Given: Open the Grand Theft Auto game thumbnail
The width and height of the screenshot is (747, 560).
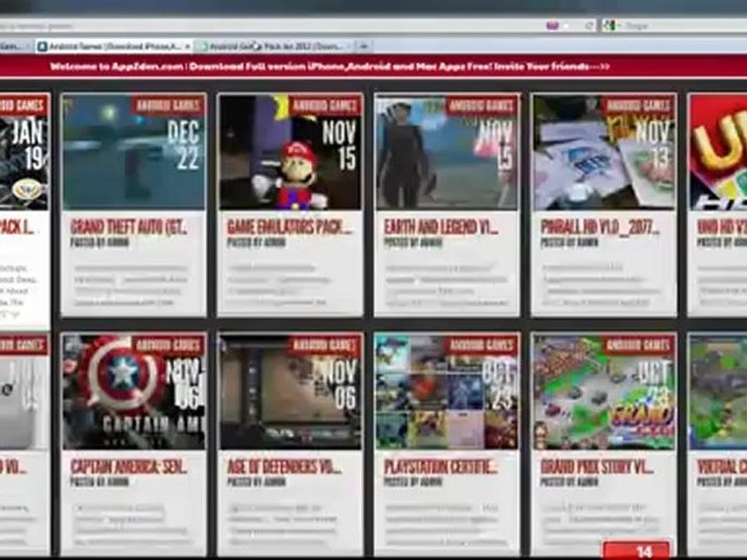Looking at the screenshot, I should (x=134, y=152).
